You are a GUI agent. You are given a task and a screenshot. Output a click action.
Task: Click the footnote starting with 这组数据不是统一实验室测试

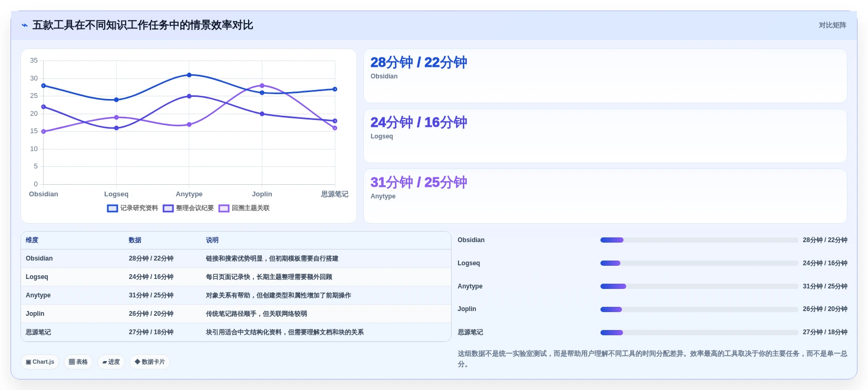pos(652,359)
